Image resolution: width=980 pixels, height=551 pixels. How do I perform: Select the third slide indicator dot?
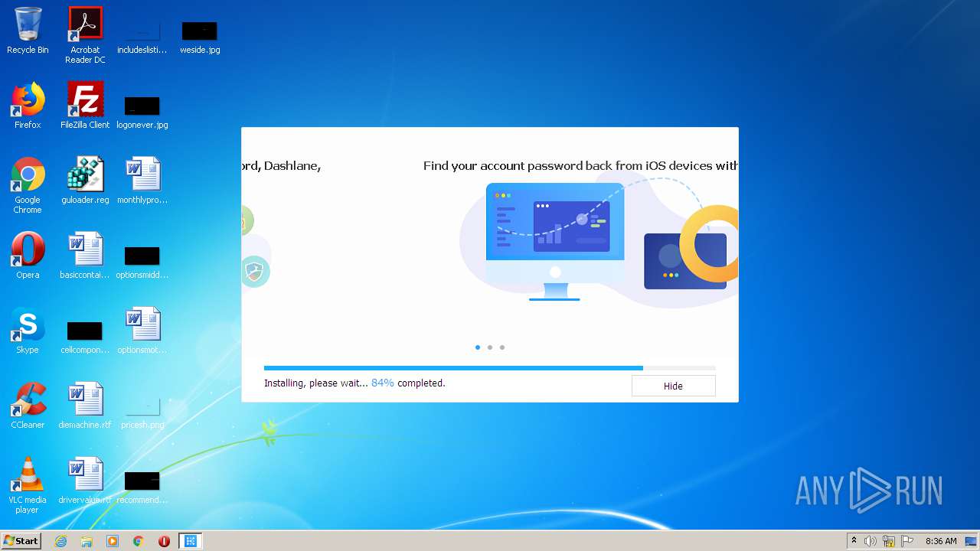click(x=502, y=347)
